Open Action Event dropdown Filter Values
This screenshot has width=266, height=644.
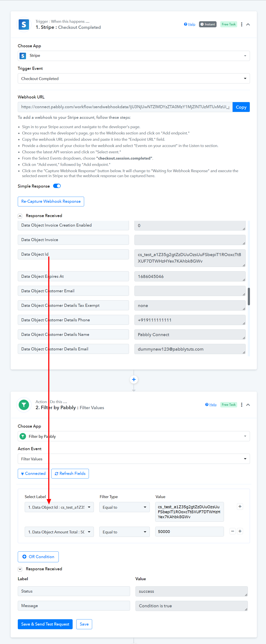[134, 459]
